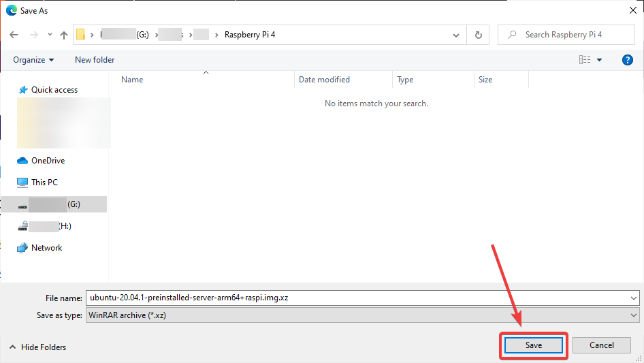Open Network in the navigation pane
This screenshot has width=644, height=363.
46,247
